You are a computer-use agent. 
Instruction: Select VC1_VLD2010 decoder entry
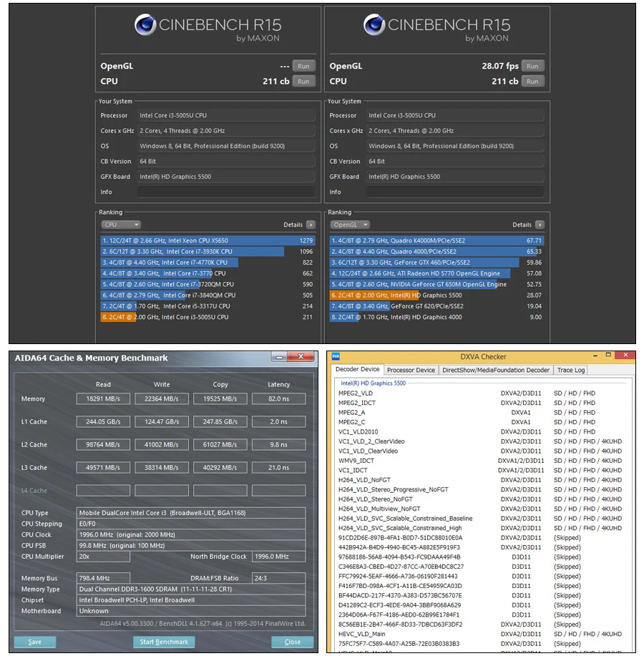click(358, 432)
